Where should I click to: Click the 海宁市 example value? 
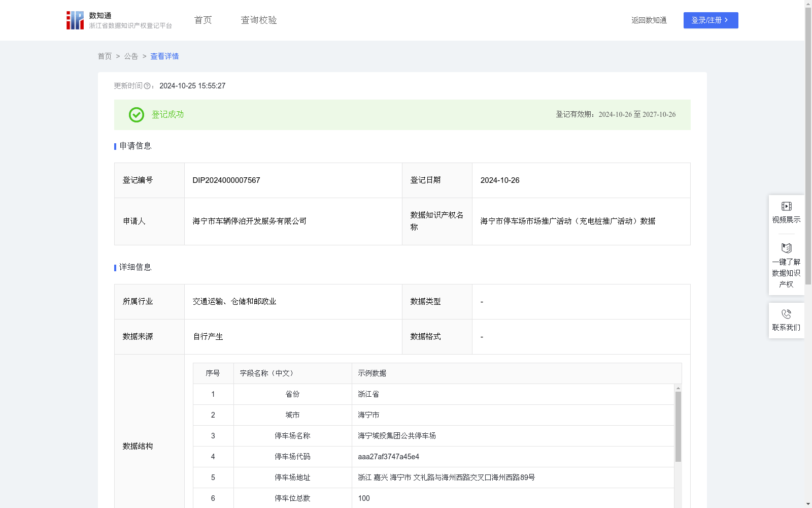click(368, 415)
